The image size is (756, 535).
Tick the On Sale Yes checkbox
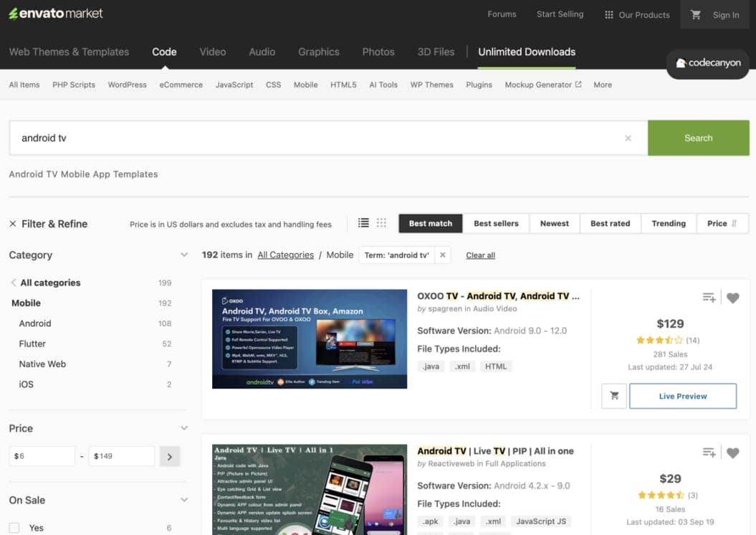14,528
